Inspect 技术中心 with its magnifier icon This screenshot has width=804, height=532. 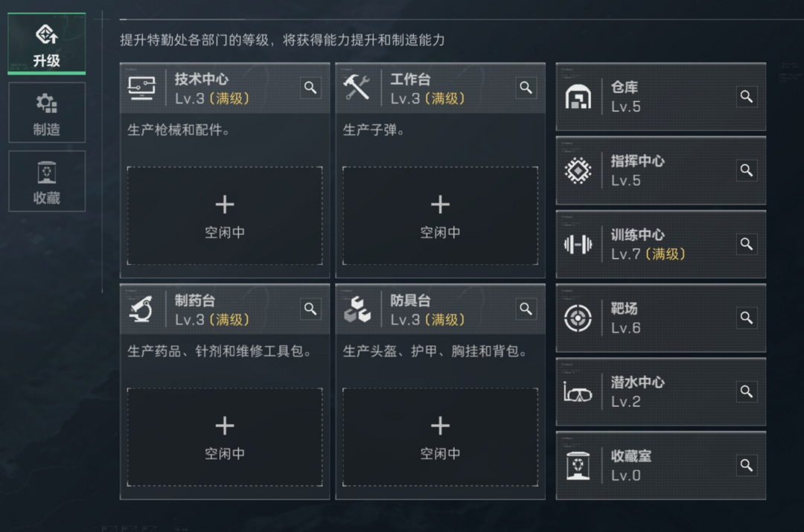[310, 88]
